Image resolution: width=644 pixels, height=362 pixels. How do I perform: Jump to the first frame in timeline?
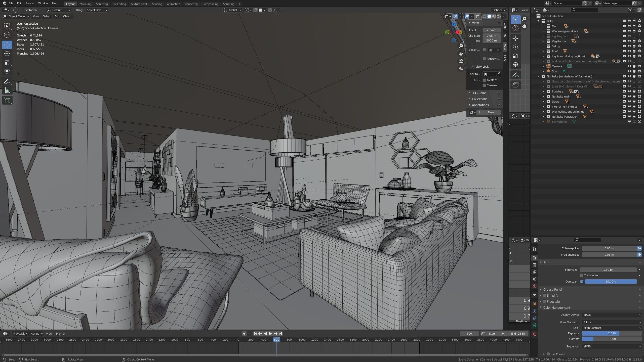click(255, 334)
